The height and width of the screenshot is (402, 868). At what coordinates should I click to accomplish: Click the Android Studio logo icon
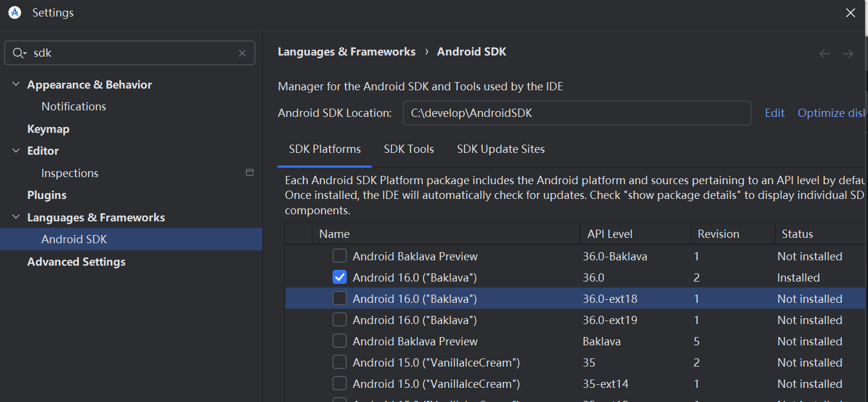click(15, 12)
